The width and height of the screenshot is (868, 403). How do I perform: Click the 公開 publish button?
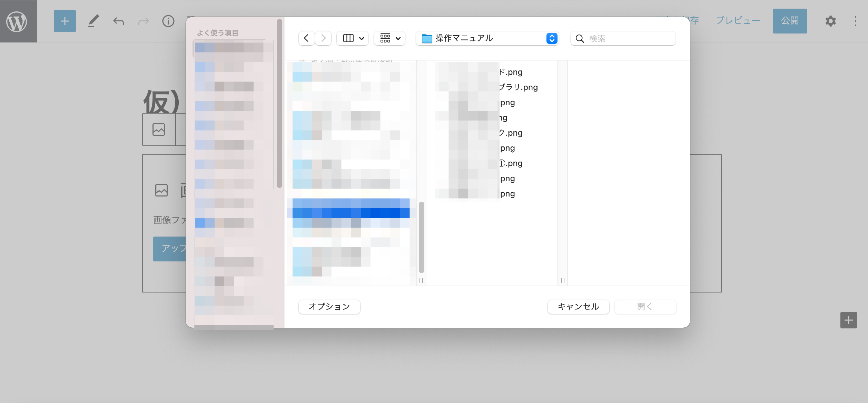[x=789, y=21]
